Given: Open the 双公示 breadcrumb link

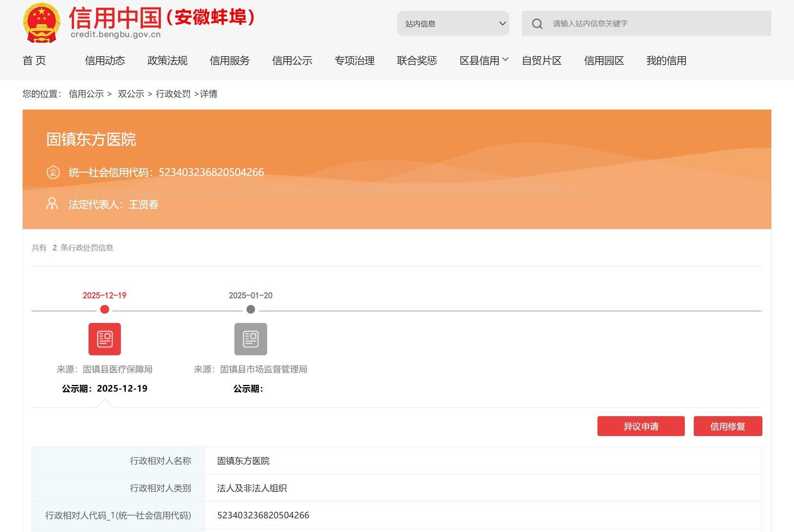Looking at the screenshot, I should point(132,94).
